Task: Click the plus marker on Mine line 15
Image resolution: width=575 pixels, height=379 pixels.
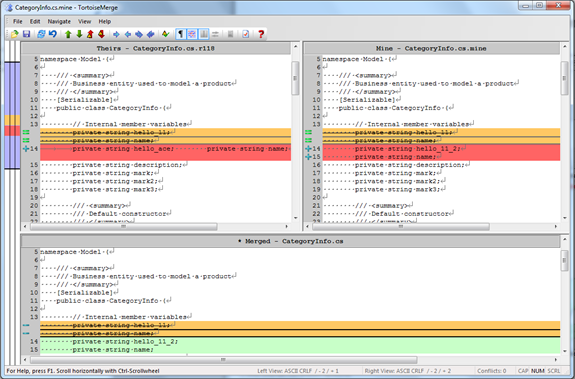Action: coord(308,157)
